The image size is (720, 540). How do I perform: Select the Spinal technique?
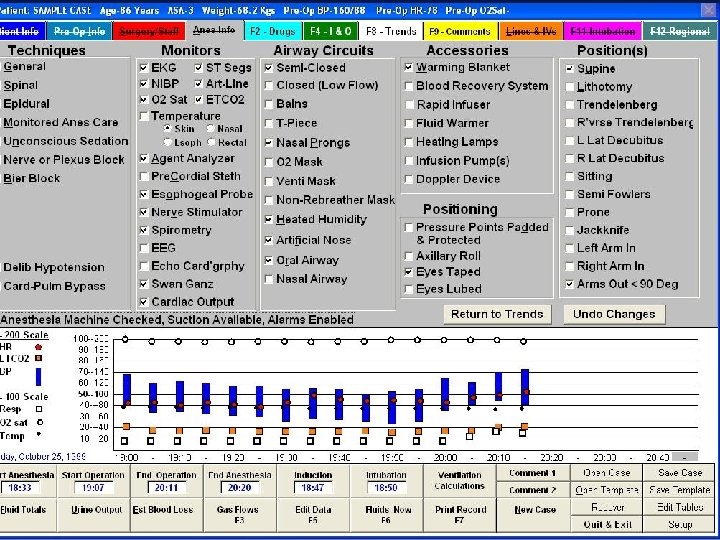pos(21,85)
